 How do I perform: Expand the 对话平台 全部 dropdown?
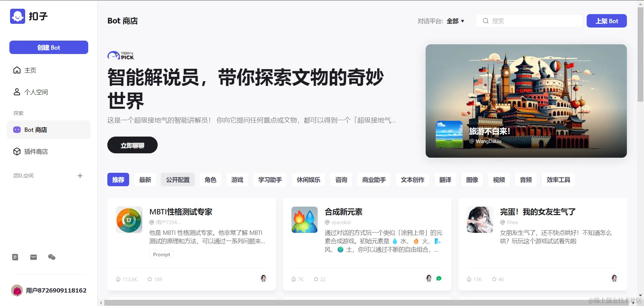point(455,21)
